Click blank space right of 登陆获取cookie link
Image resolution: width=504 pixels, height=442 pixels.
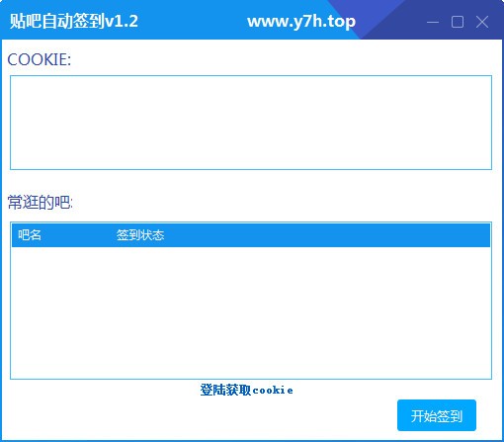coord(392,391)
